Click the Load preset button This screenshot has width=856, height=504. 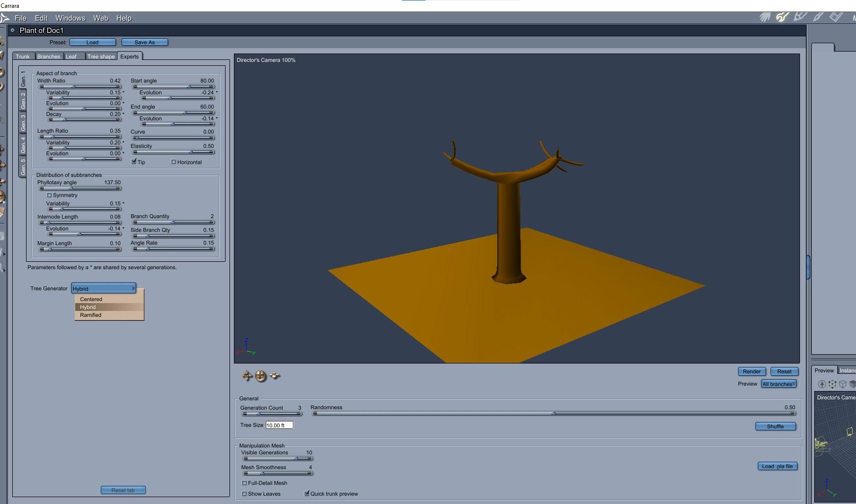(92, 42)
